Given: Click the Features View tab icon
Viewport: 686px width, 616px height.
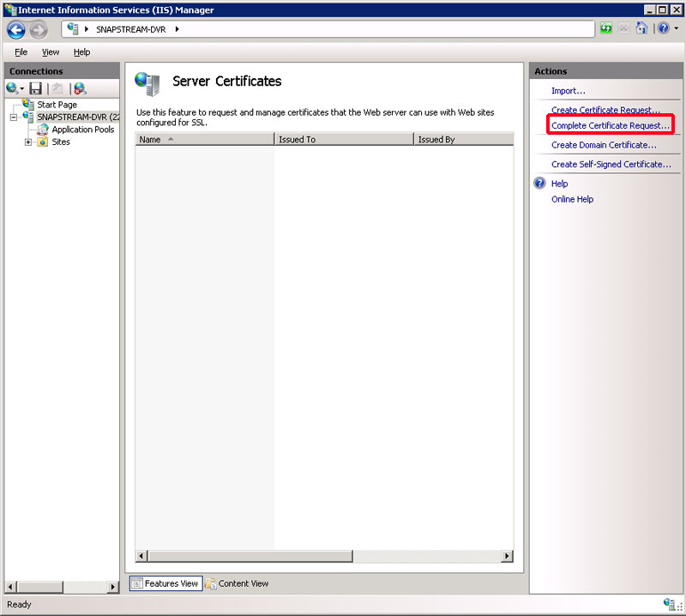Looking at the screenshot, I should [137, 583].
